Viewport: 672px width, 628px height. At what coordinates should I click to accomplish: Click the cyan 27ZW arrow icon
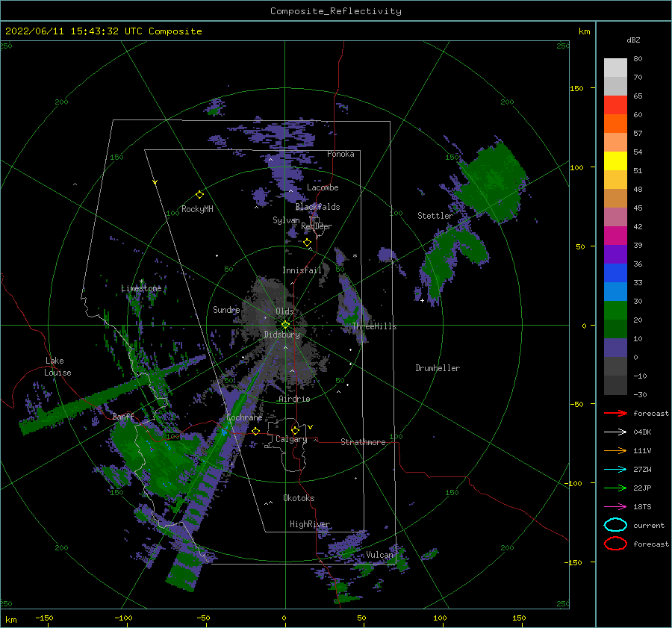coord(615,470)
